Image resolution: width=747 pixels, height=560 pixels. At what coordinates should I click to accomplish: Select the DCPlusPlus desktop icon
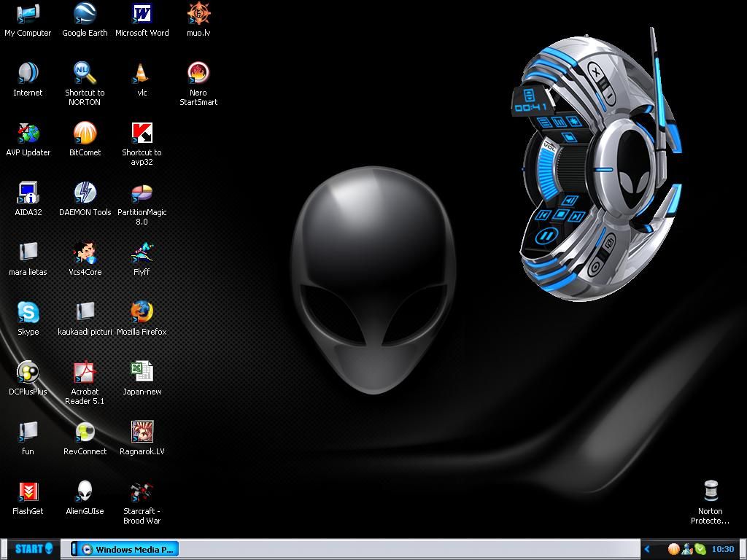coord(28,379)
